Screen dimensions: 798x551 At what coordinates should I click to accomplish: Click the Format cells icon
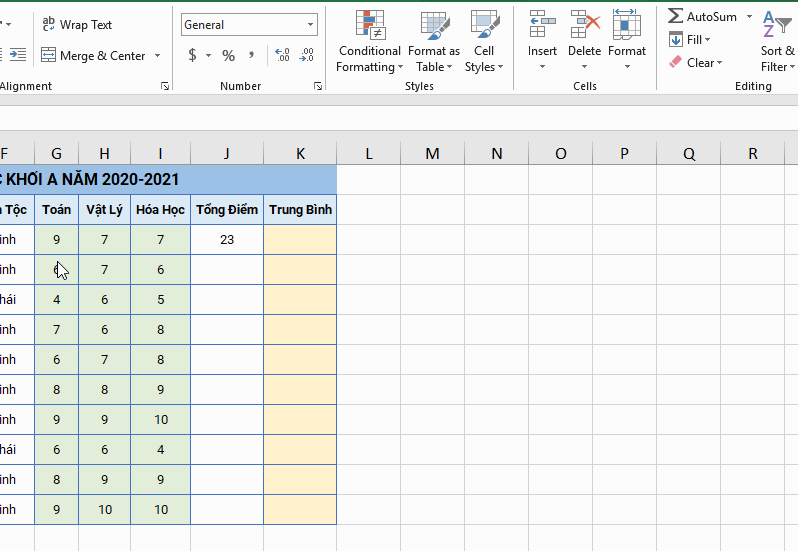(626, 24)
